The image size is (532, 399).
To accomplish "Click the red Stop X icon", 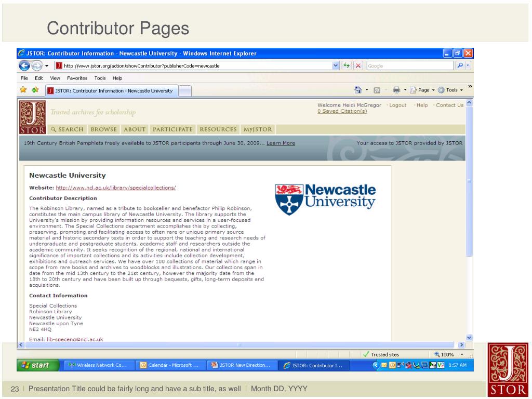I will click(358, 66).
